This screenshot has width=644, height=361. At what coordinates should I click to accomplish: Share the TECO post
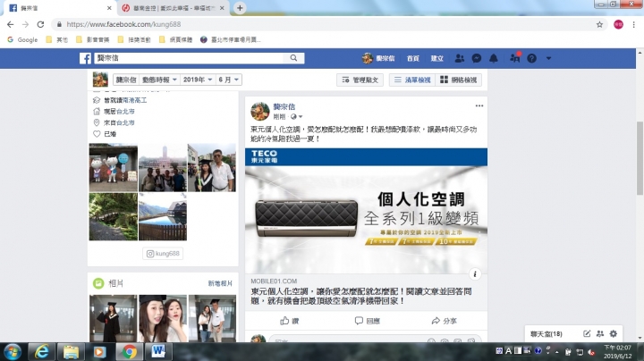[x=444, y=321]
